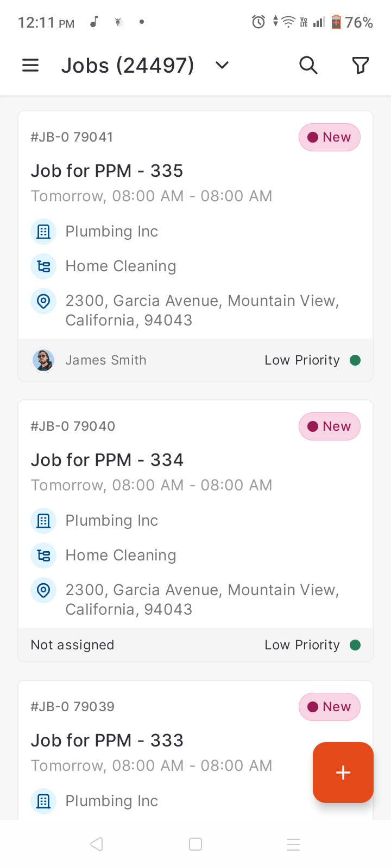Expand the Jobs view dropdown chevron

click(222, 66)
